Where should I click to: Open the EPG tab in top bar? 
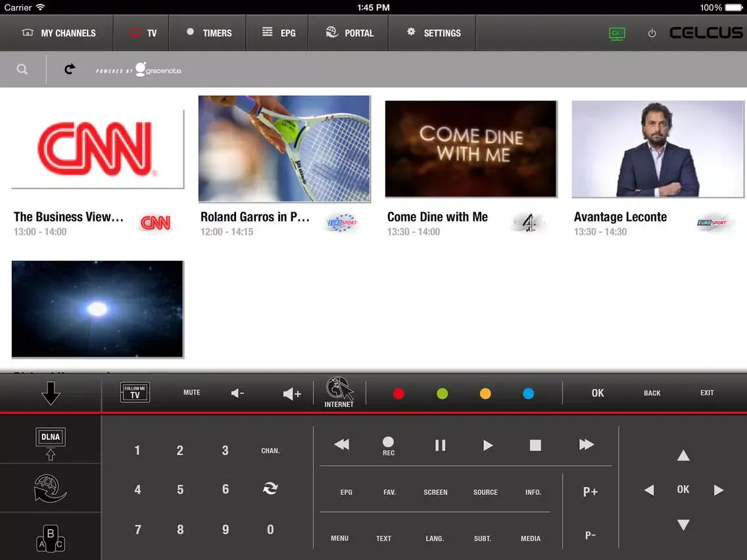click(x=278, y=33)
